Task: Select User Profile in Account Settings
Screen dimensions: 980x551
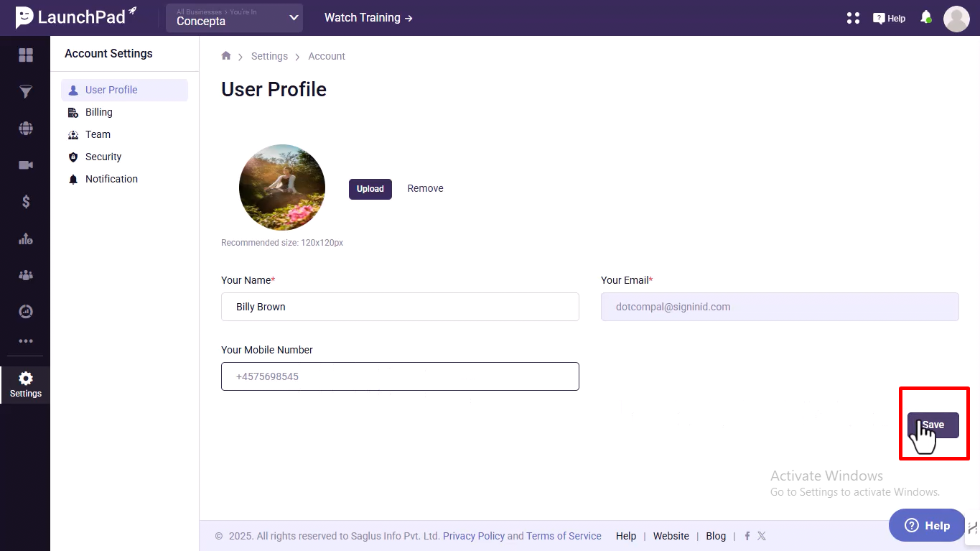Action: point(124,90)
